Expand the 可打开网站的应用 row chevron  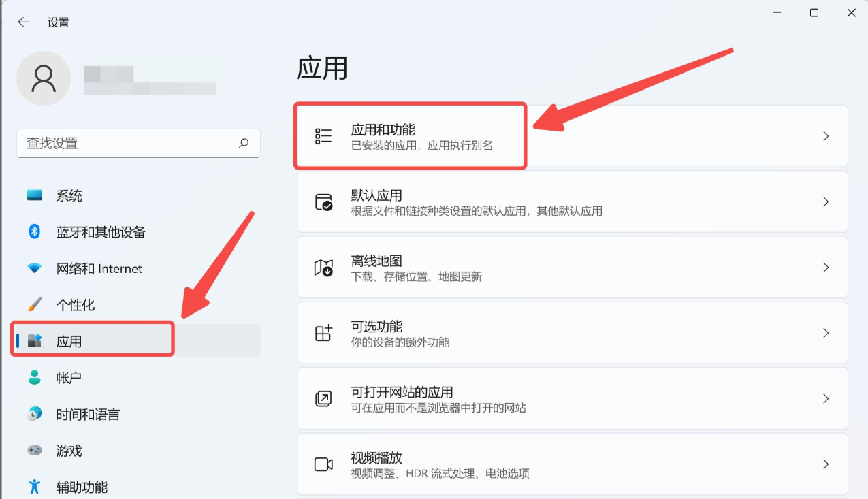(826, 398)
